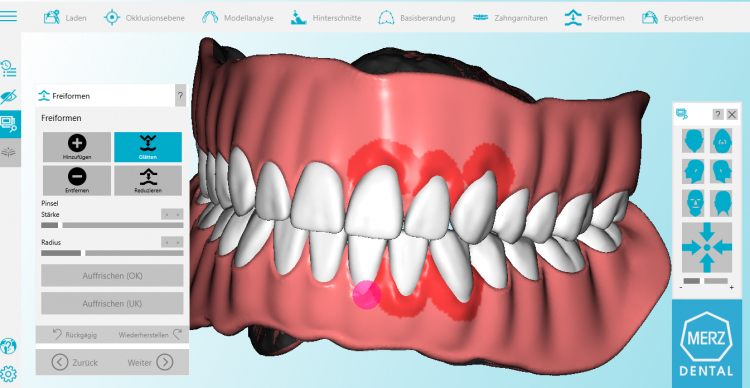Select the Glätten smoothing tool
This screenshot has width=750, height=388.
148,147
